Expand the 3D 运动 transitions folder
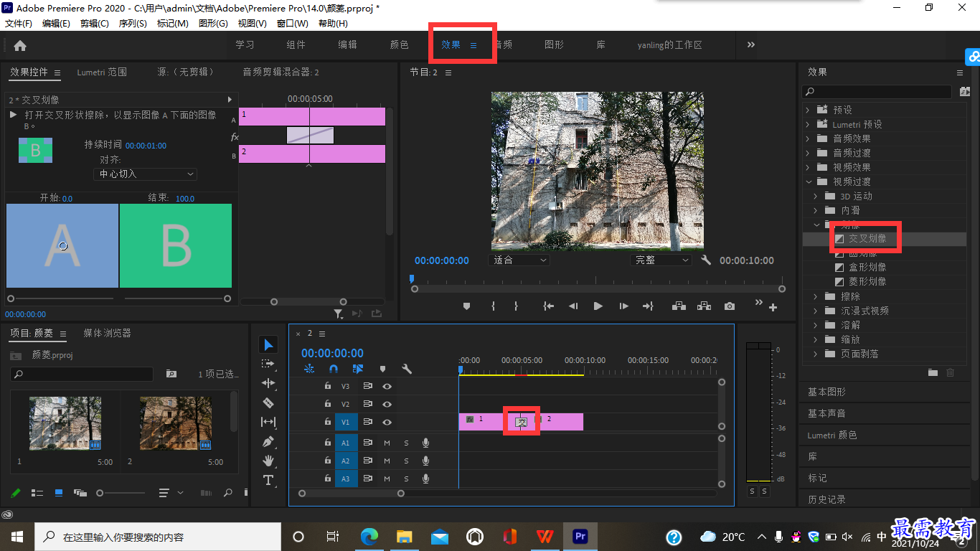The width and height of the screenshot is (980, 551). (x=816, y=196)
